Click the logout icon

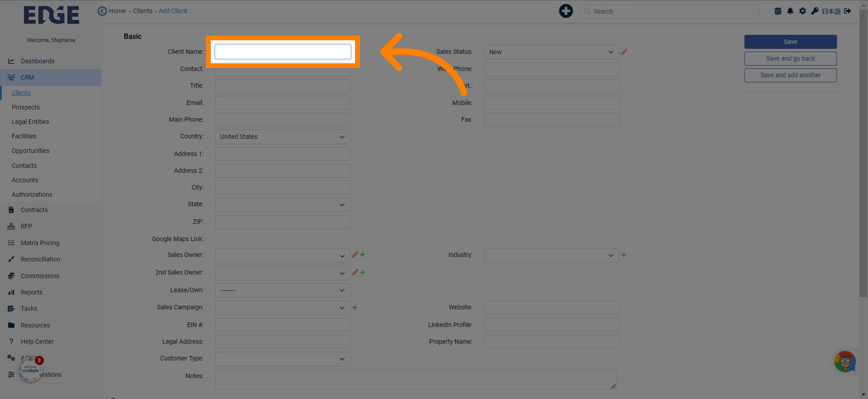[848, 11]
